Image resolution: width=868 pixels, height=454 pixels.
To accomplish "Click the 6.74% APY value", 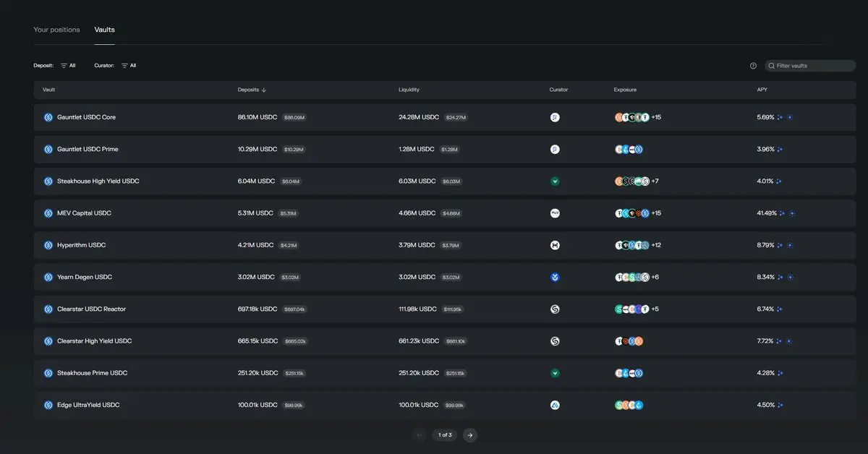I will pyautogui.click(x=765, y=309).
